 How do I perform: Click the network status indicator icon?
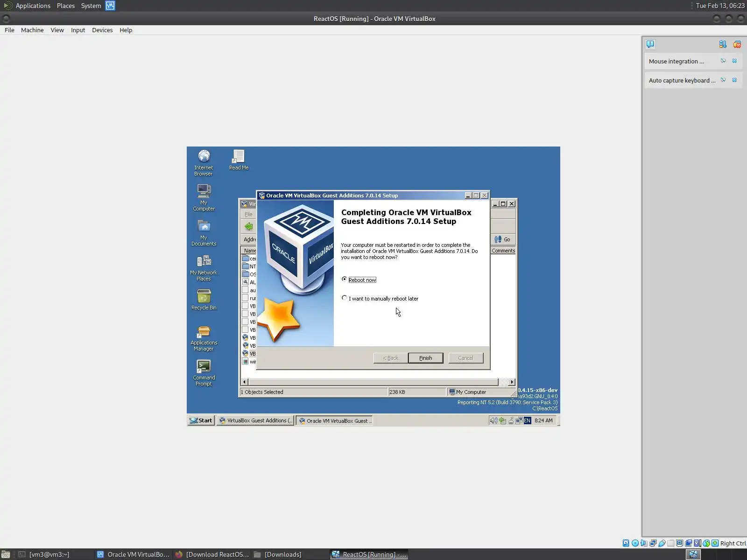click(653, 543)
